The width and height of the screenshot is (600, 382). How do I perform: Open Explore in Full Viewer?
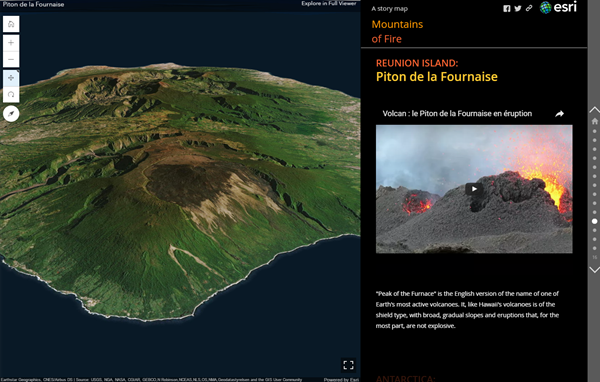pyautogui.click(x=329, y=3)
